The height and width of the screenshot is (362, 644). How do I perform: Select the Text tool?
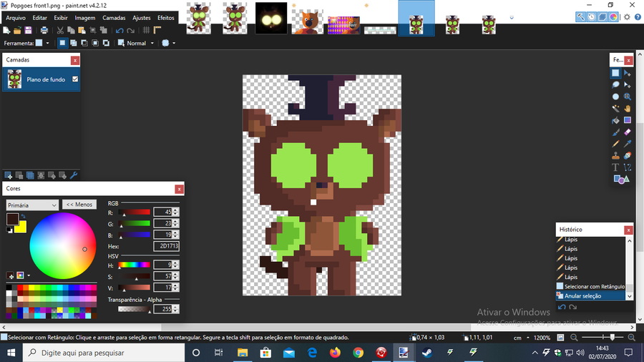tap(615, 167)
